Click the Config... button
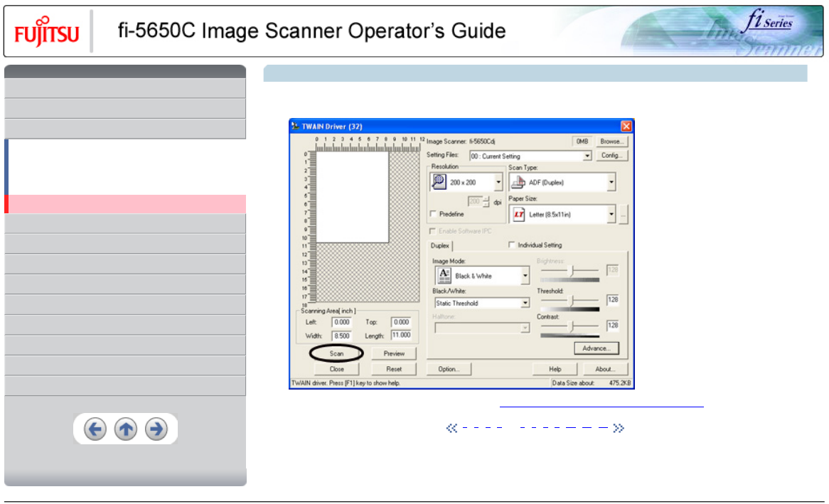This screenshot has width=829, height=504. (612, 156)
